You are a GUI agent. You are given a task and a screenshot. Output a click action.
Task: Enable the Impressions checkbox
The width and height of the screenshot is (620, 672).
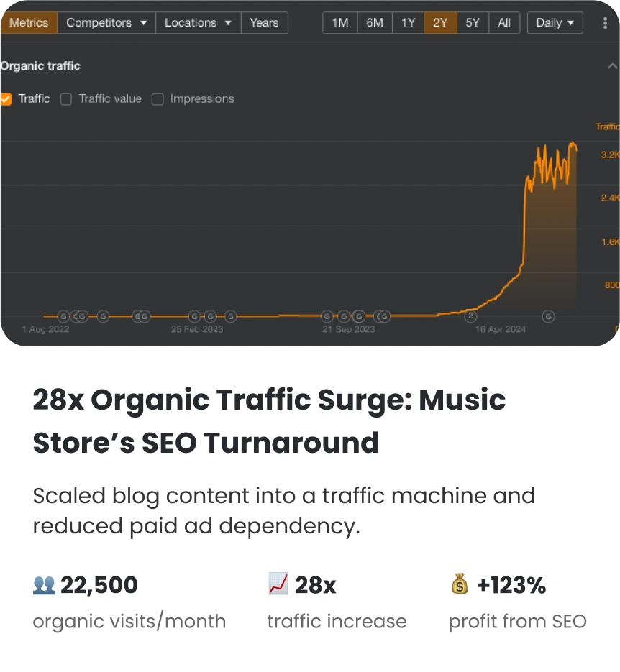pos(158,99)
